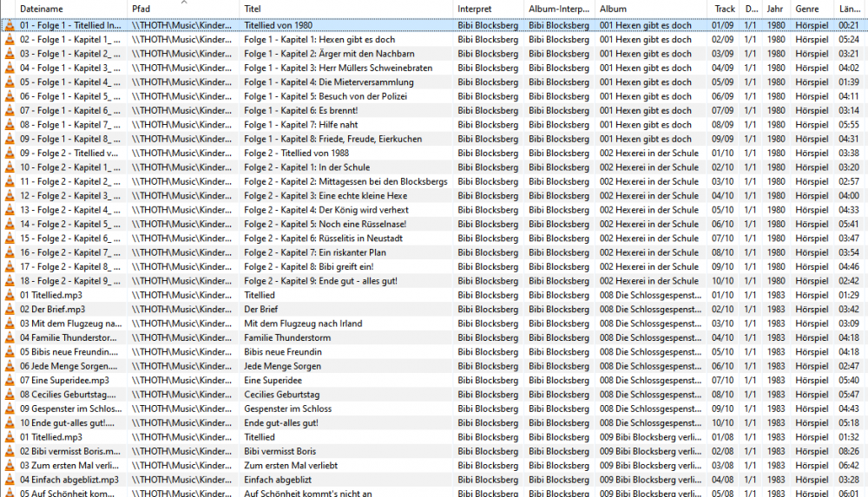Select title 'Gespenster im Schloss'

click(288, 409)
